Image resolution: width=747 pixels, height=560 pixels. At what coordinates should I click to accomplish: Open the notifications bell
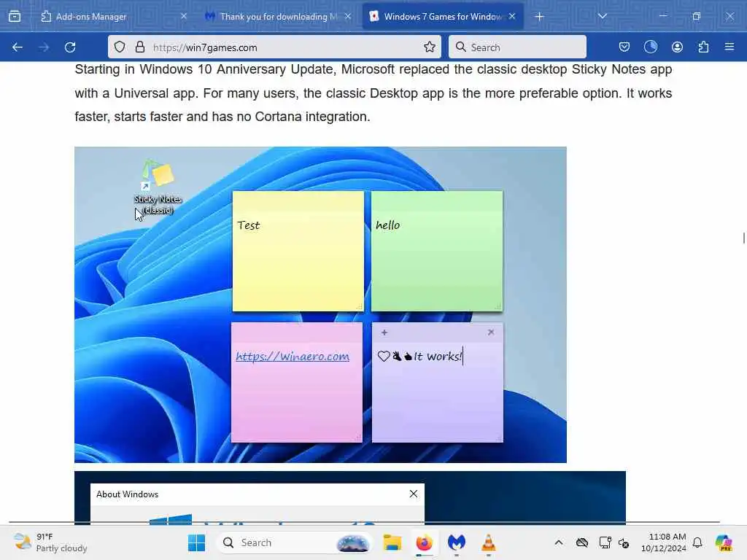click(x=697, y=542)
